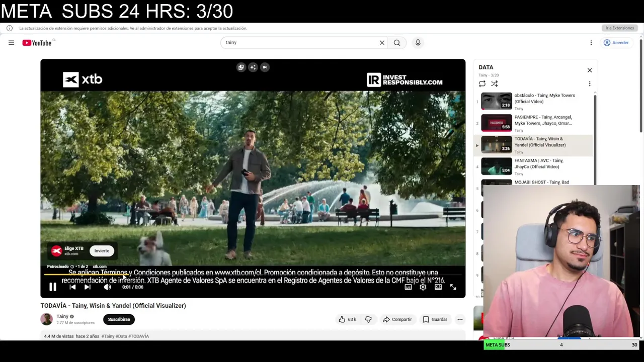This screenshot has height=362, width=644.
Task: Click the DATA playlist title
Action: click(486, 67)
